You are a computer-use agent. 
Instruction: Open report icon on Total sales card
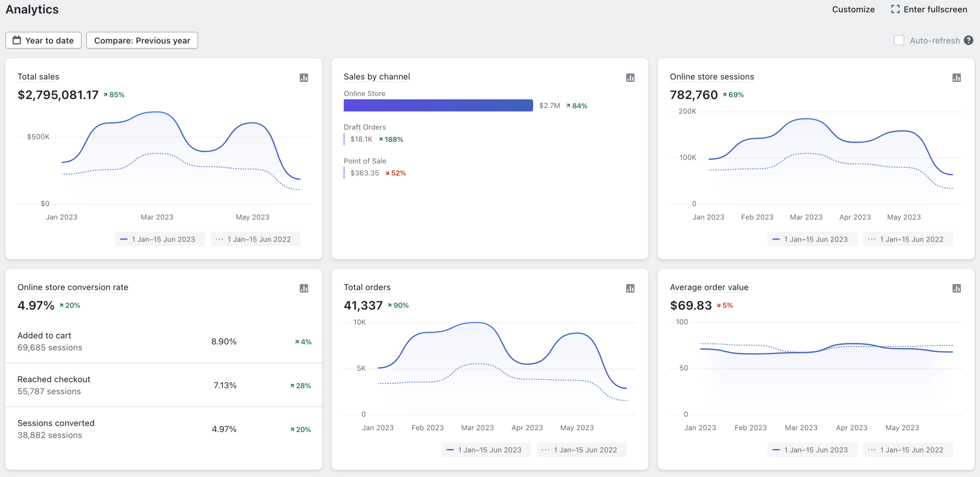point(304,78)
